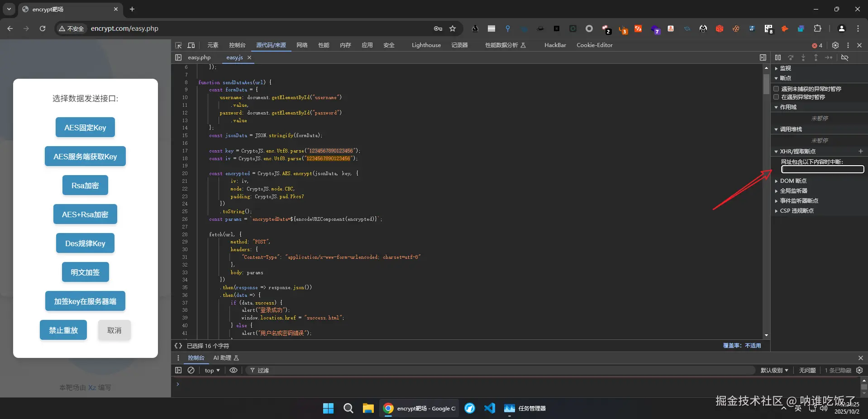Open the top context dropdown in console
This screenshot has height=419, width=868.
click(212, 370)
